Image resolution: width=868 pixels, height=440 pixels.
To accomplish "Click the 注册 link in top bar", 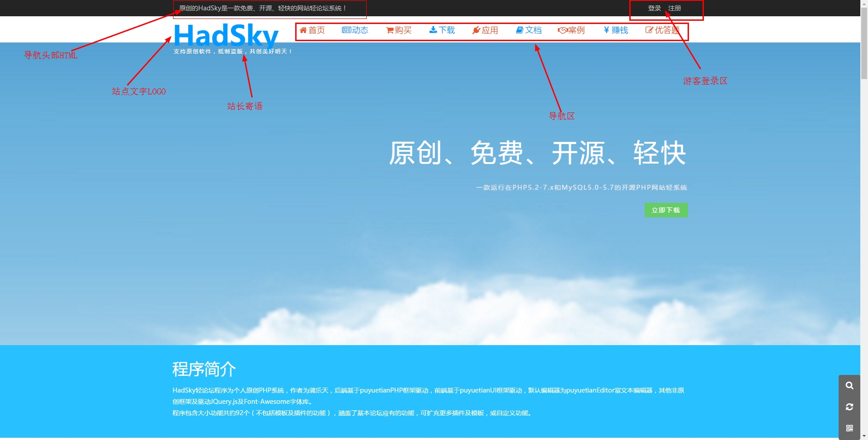I will (x=675, y=8).
